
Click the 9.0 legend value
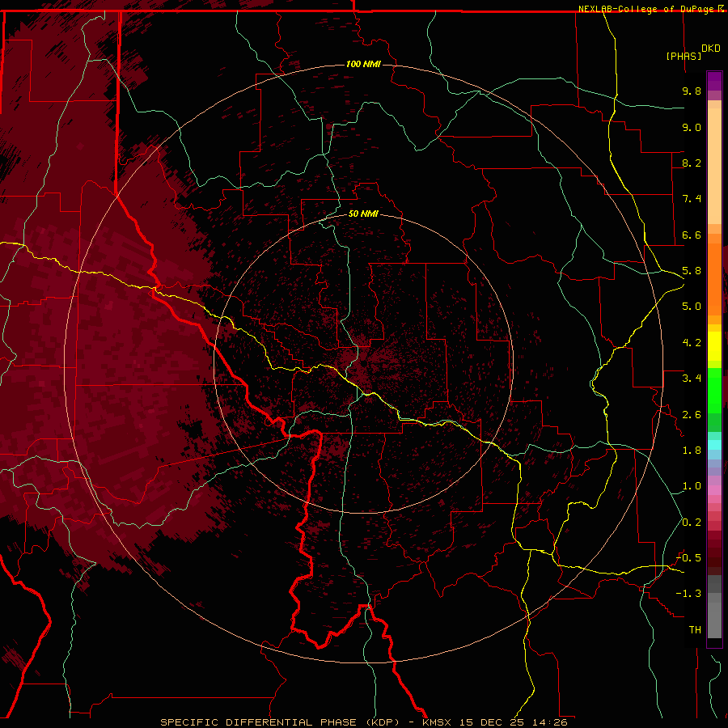point(692,127)
